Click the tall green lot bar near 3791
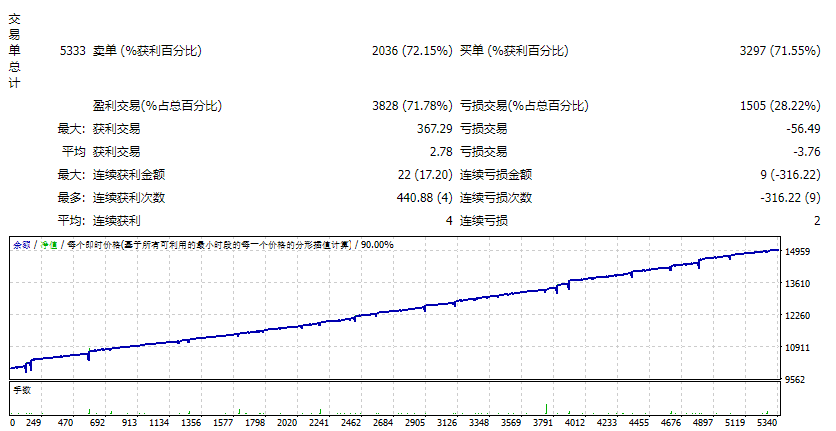The width and height of the screenshot is (836, 431). 546,409
